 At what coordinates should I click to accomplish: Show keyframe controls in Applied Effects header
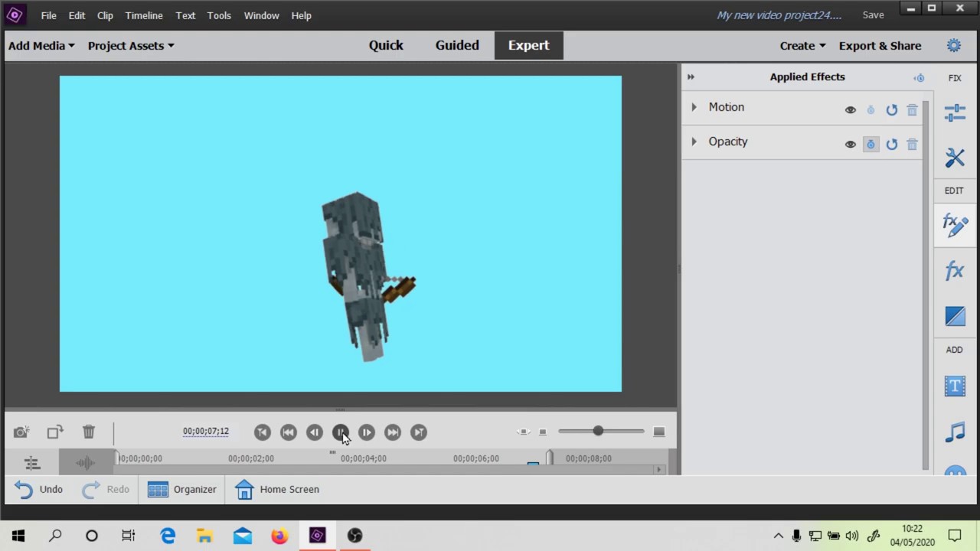[919, 77]
